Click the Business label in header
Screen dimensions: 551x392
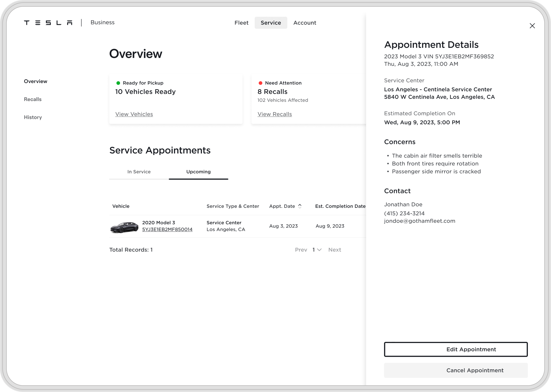click(x=103, y=22)
